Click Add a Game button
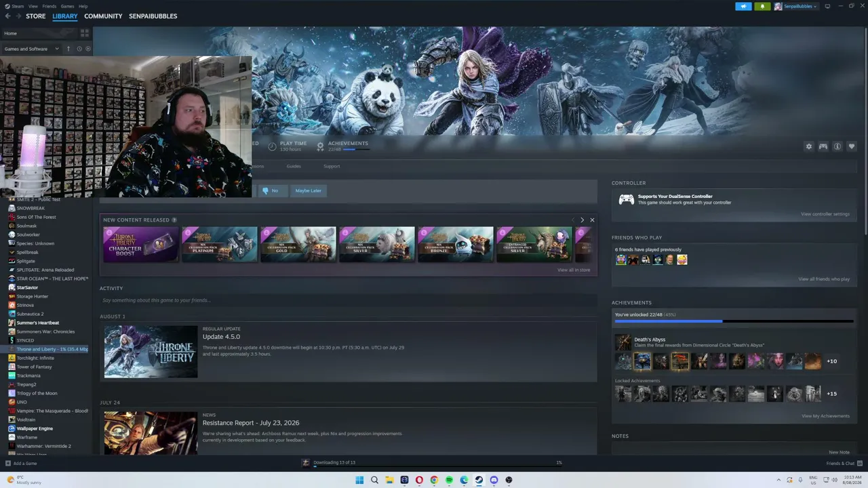This screenshot has height=488, width=868. click(x=21, y=464)
